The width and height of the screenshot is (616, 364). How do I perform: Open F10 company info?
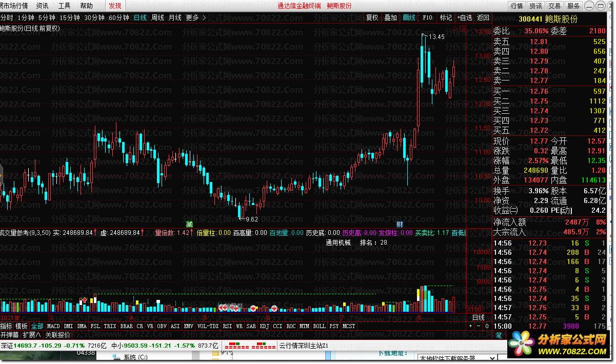(428, 17)
